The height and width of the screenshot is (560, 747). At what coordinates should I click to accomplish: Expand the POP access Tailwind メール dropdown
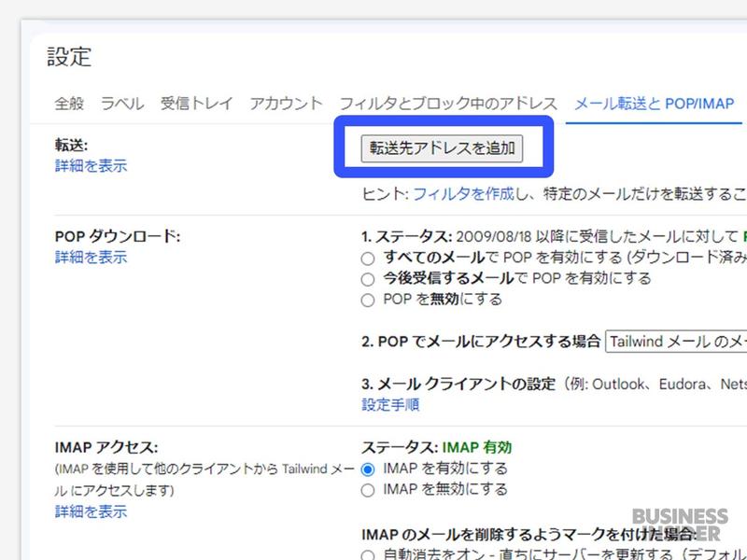tap(676, 342)
